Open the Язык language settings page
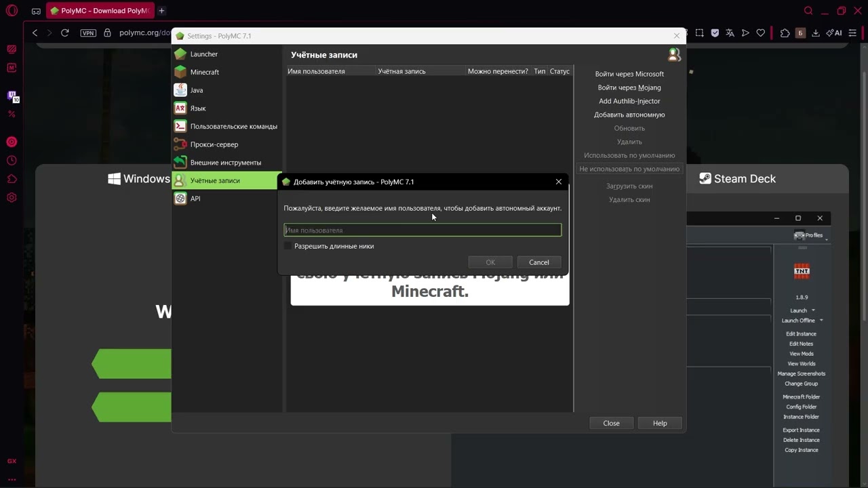 coord(227,108)
